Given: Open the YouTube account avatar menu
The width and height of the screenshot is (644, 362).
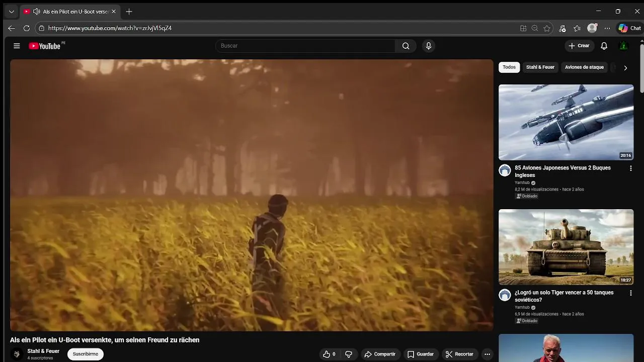Looking at the screenshot, I should pyautogui.click(x=623, y=46).
